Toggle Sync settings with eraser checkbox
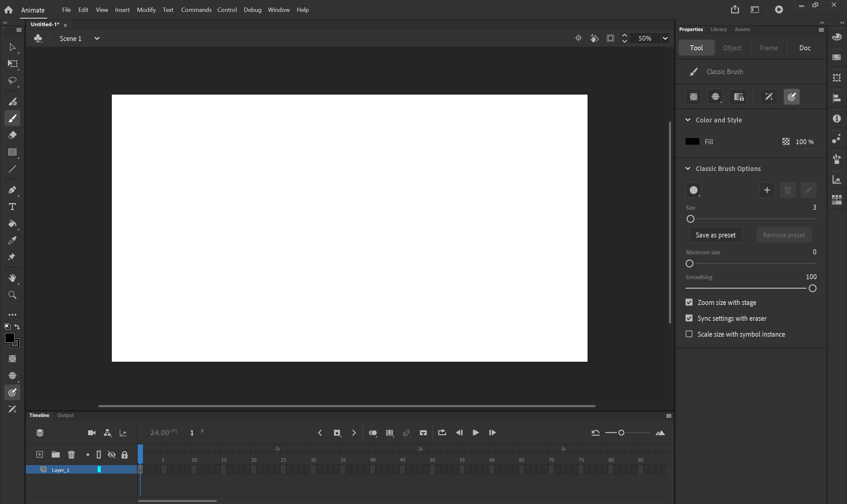The image size is (847, 504). [689, 318]
